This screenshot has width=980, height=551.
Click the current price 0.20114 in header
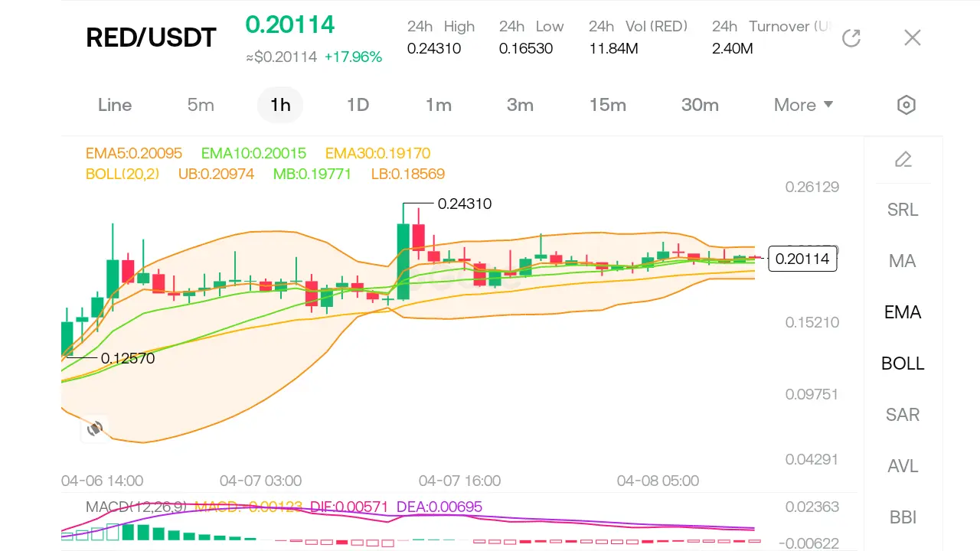tap(290, 24)
